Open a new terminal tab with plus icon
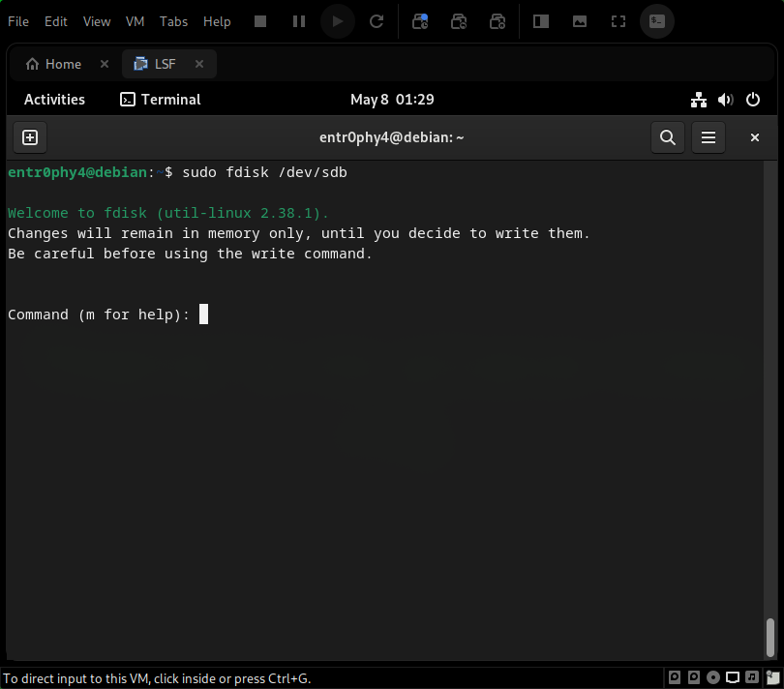784x689 pixels. [29, 137]
